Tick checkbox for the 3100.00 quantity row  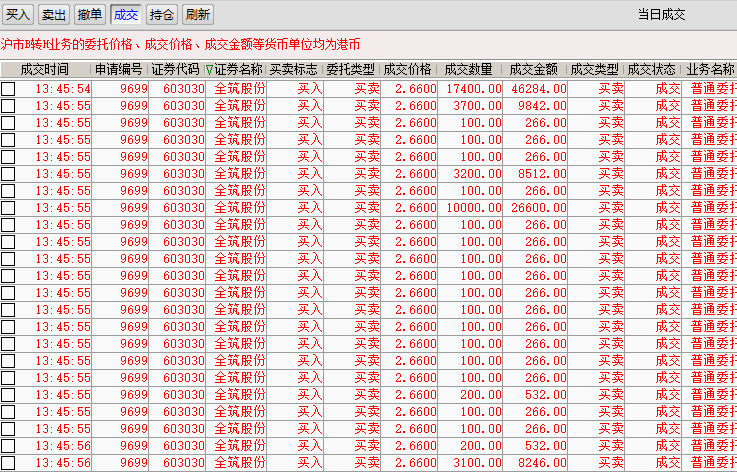pos(8,463)
